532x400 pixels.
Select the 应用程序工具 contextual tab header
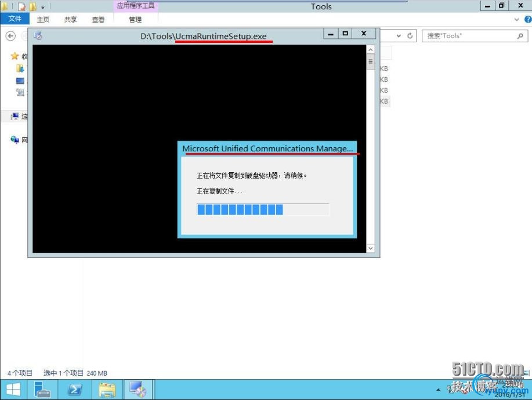pyautogui.click(x=135, y=6)
